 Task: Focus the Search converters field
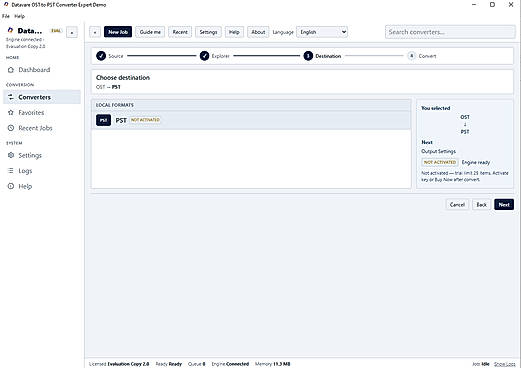(x=450, y=32)
